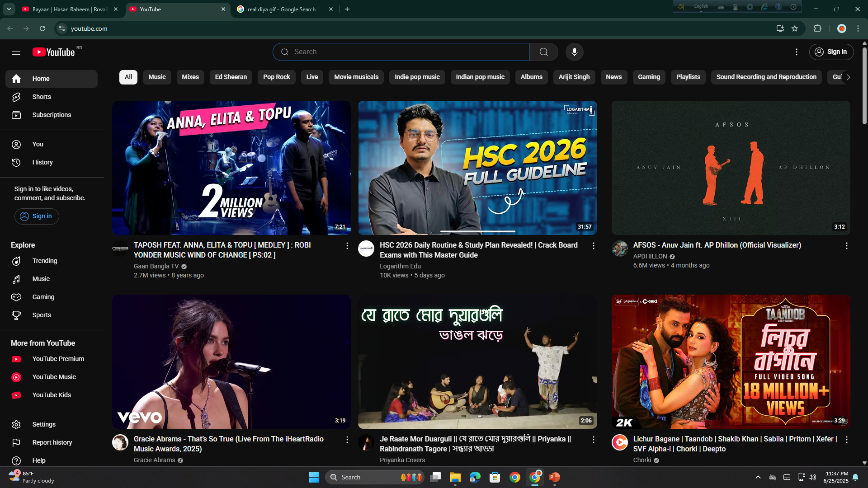
Task: Show hidden system tray icons
Action: (758, 477)
